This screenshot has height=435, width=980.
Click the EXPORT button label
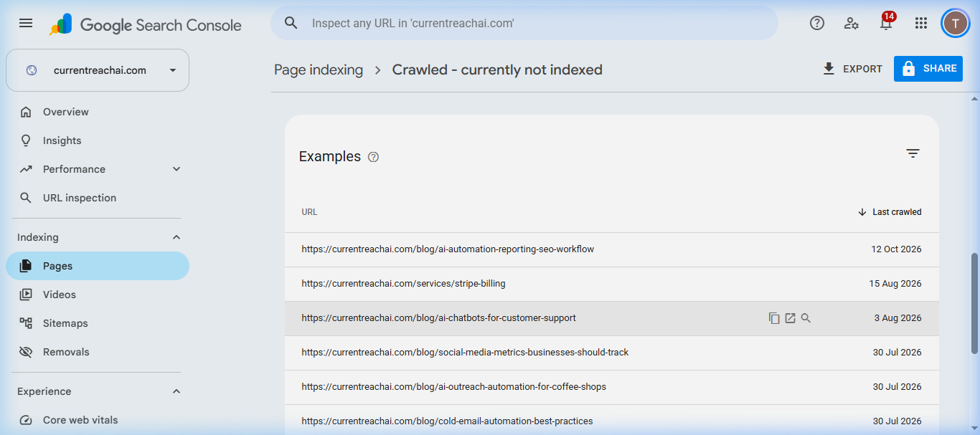tap(862, 69)
